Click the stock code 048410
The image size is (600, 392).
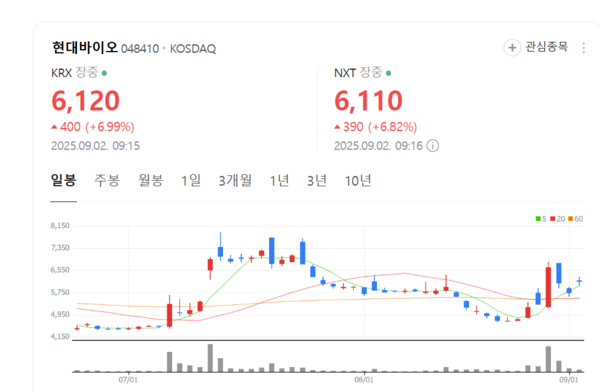[x=140, y=49]
